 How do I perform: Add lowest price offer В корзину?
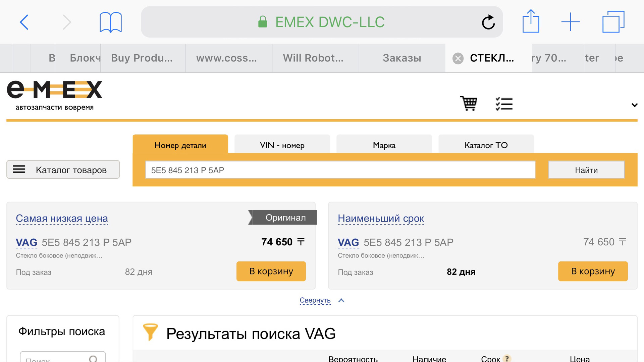coord(271,271)
